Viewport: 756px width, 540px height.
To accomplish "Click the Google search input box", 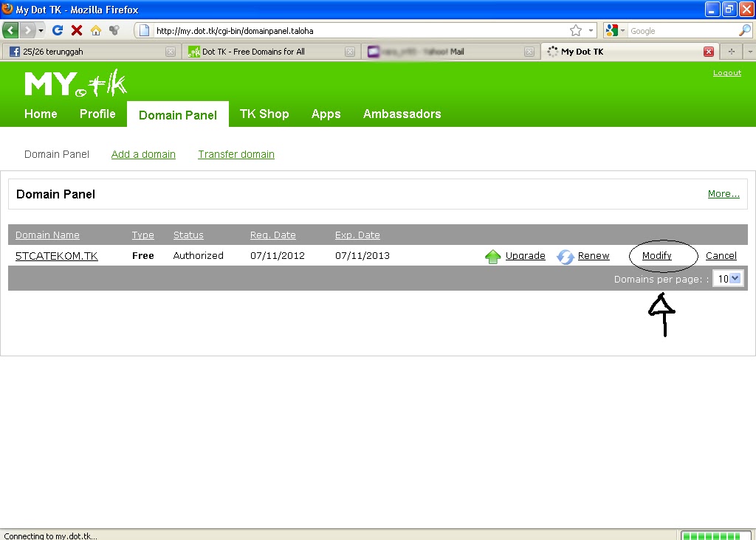I will click(x=683, y=31).
